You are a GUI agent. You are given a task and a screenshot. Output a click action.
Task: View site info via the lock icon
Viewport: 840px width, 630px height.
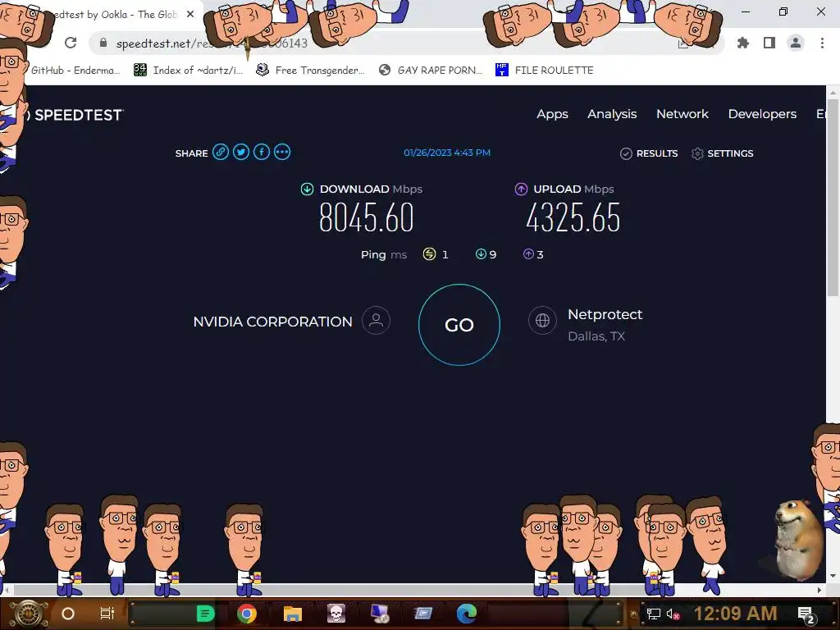tap(103, 43)
